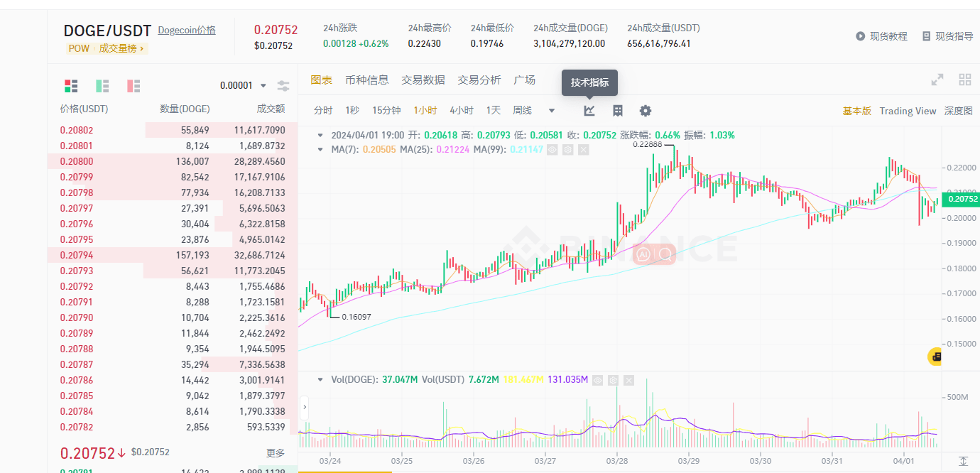Open the chart data grid icon
980x473 pixels.
616,110
